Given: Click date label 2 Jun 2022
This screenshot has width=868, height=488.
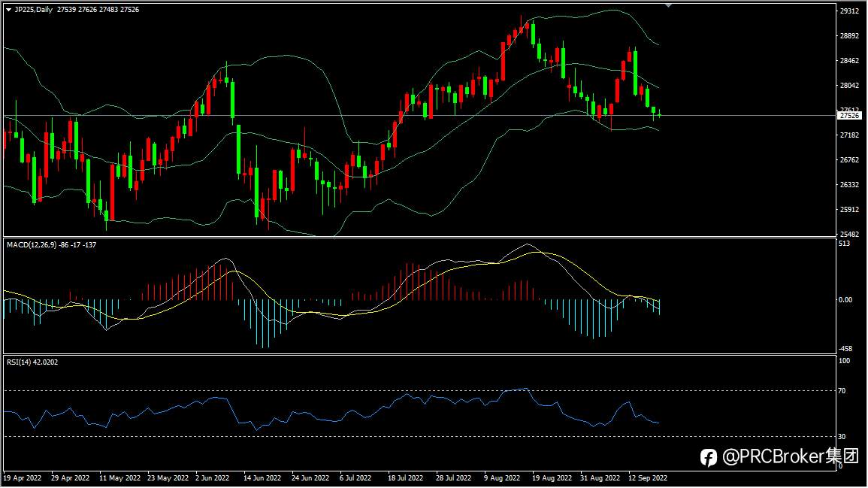Looking at the screenshot, I should click(x=212, y=478).
